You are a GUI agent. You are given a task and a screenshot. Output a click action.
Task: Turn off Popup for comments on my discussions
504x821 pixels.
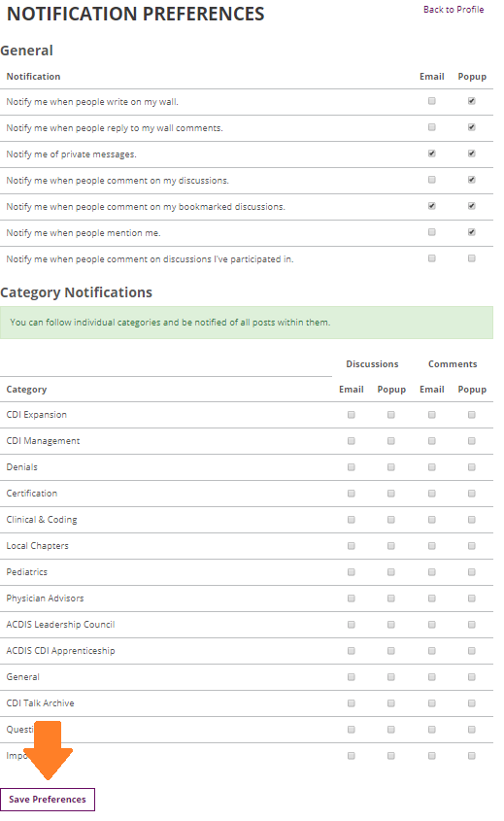click(x=472, y=180)
